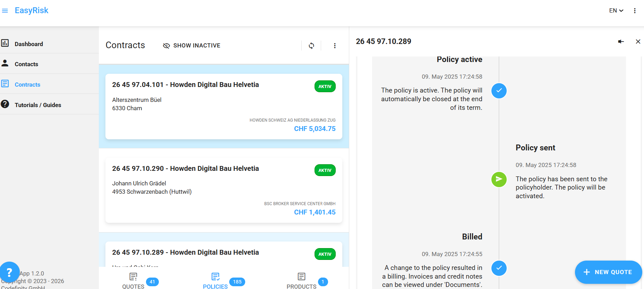
Task: Click amount CHF 1,401.45
Action: (315, 212)
